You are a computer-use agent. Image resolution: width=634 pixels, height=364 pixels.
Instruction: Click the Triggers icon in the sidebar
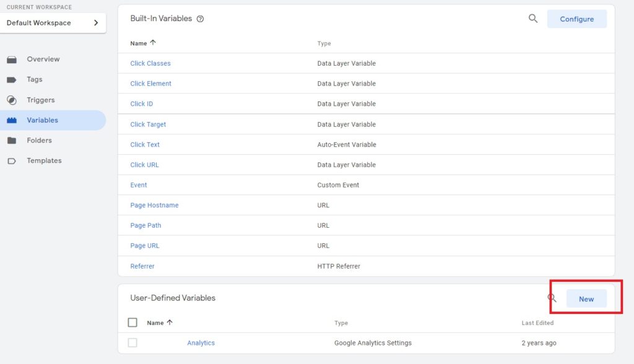(12, 100)
